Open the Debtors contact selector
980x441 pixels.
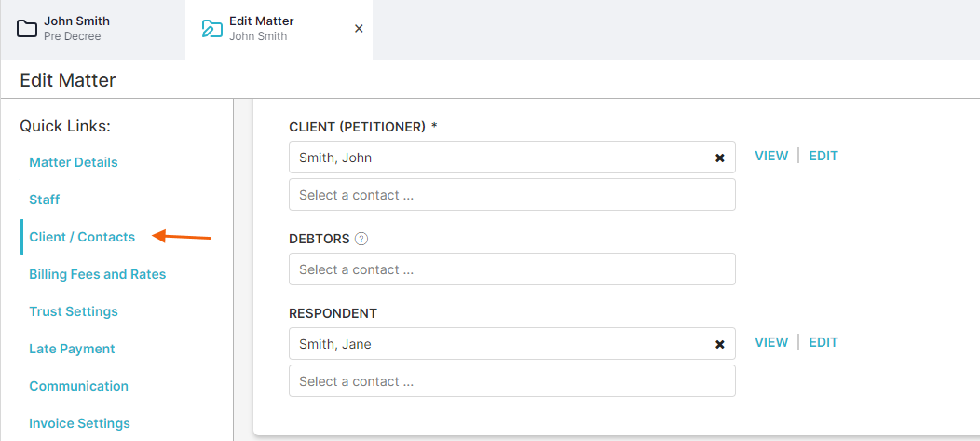511,269
